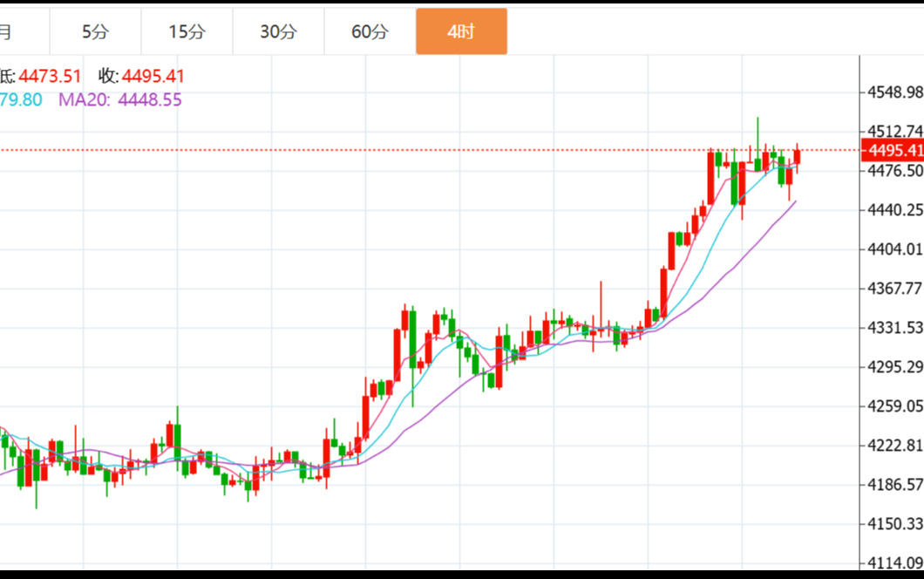Viewport: 924px width, 579px height.
Task: Select the 5分 timeframe tab
Action: tap(96, 32)
